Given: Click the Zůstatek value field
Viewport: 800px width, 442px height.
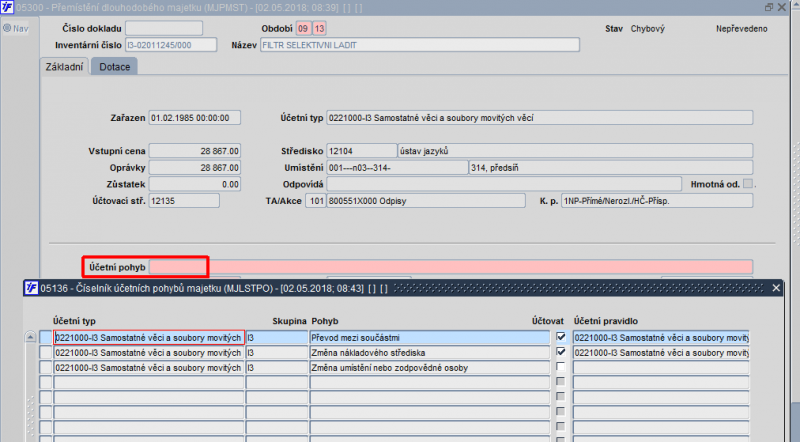Looking at the screenshot, I should (x=194, y=184).
